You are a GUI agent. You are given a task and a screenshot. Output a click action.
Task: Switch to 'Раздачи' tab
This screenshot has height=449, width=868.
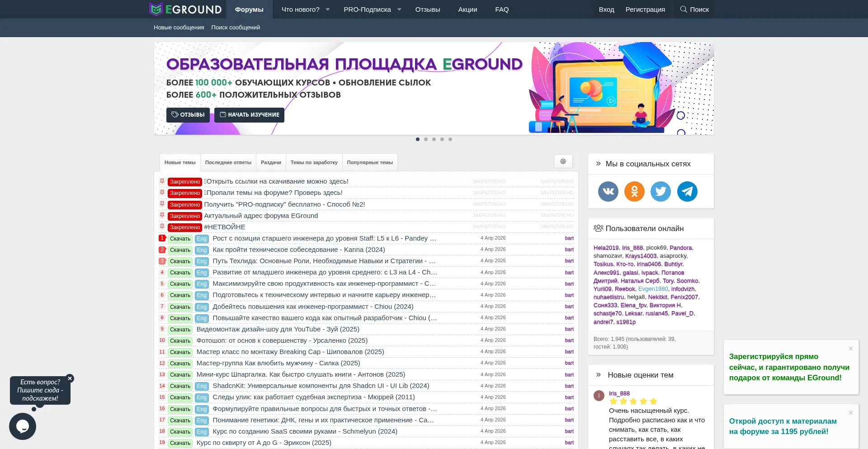(271, 162)
